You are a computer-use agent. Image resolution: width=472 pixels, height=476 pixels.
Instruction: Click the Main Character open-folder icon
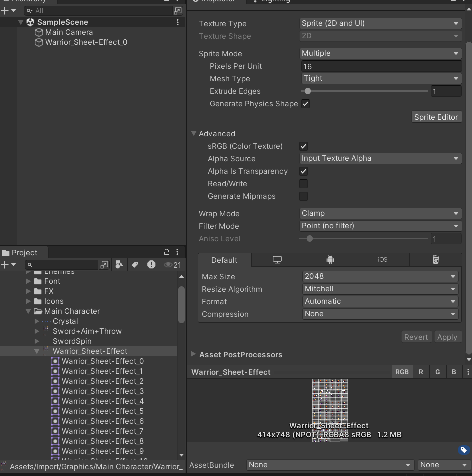click(x=38, y=311)
